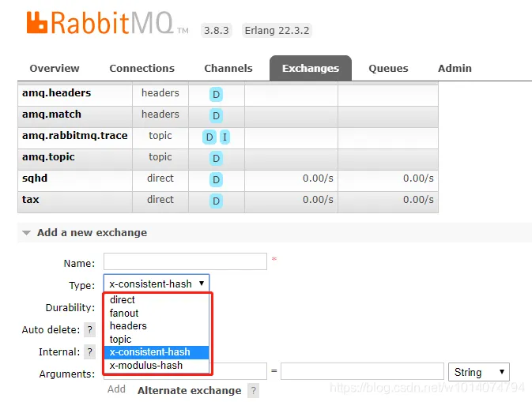Click the sqhd message rate out 0.00/s

pos(418,178)
